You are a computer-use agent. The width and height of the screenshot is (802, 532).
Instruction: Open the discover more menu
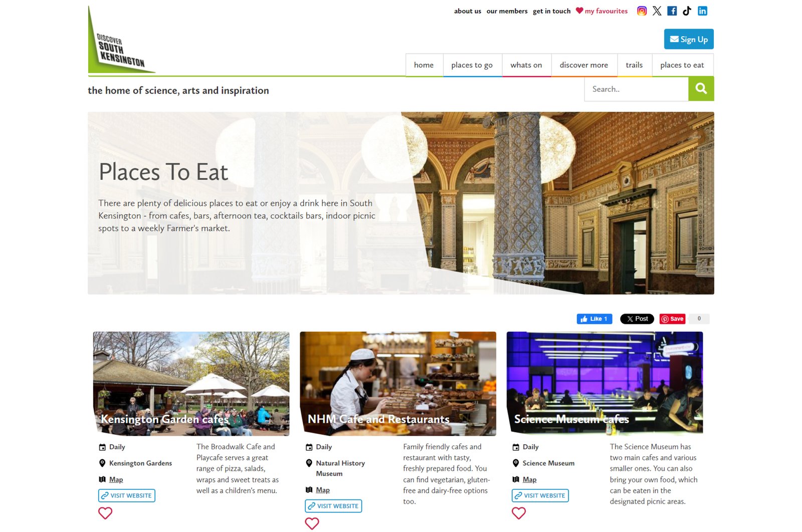click(x=584, y=65)
